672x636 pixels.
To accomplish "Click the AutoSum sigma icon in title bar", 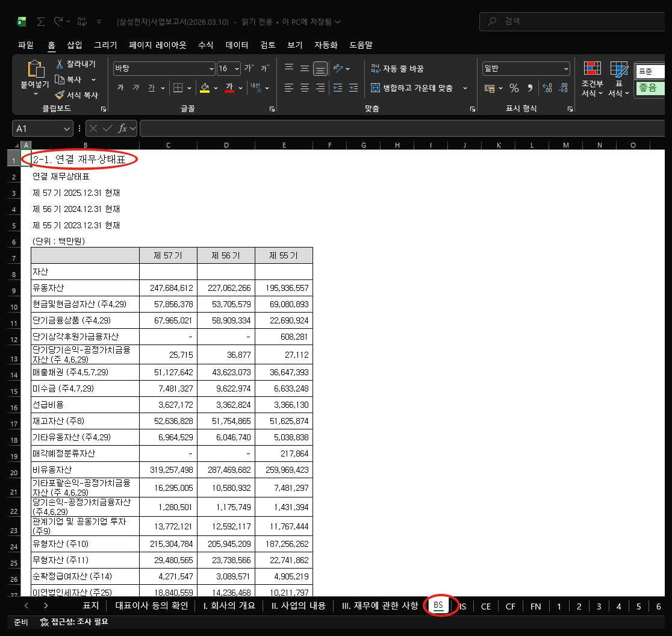I will (x=41, y=22).
